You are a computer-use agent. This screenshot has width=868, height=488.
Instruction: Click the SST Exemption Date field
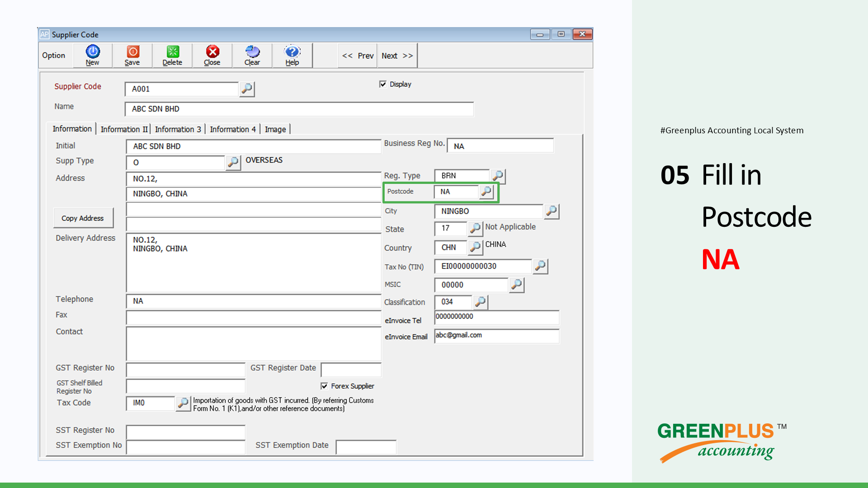click(x=367, y=447)
